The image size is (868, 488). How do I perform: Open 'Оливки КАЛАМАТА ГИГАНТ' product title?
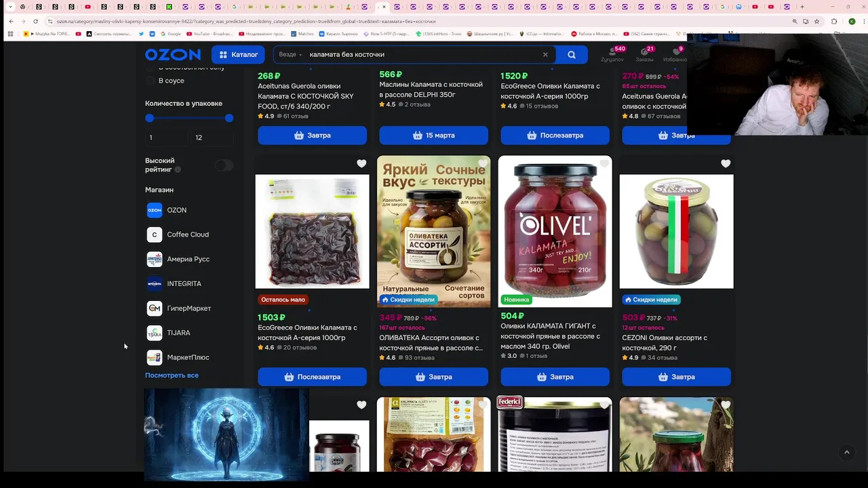tap(550, 336)
